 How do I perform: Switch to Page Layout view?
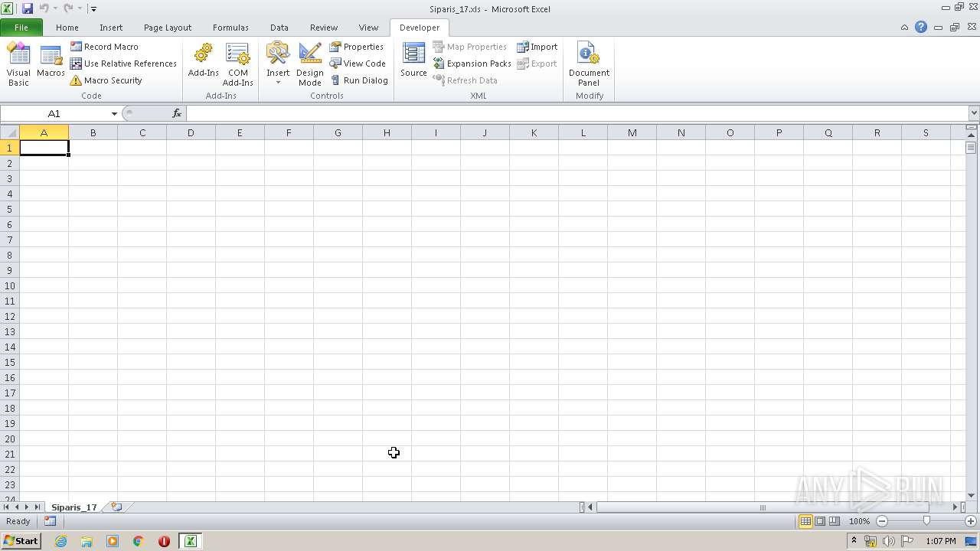(x=820, y=521)
